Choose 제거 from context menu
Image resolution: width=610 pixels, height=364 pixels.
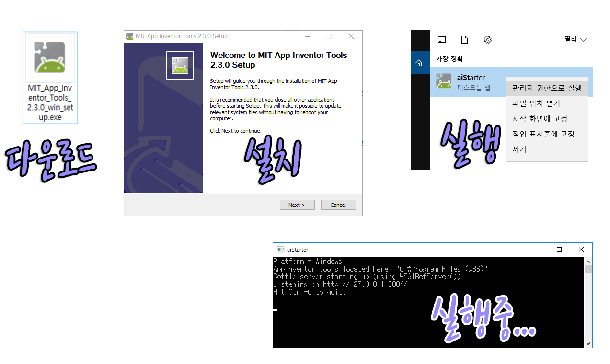pyautogui.click(x=547, y=149)
